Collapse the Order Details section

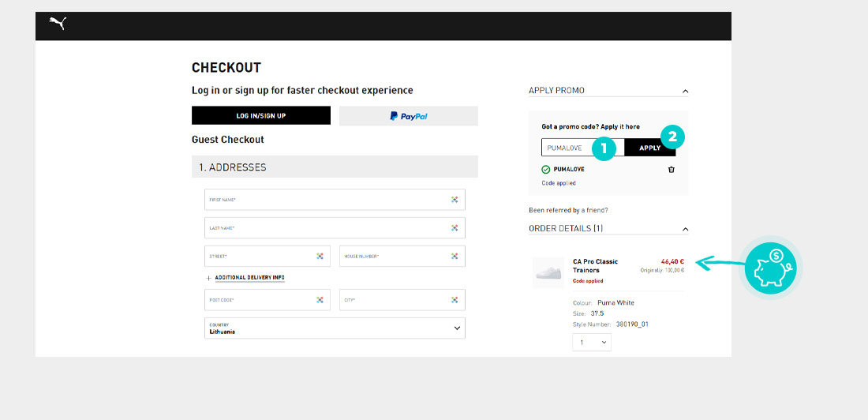[685, 229]
